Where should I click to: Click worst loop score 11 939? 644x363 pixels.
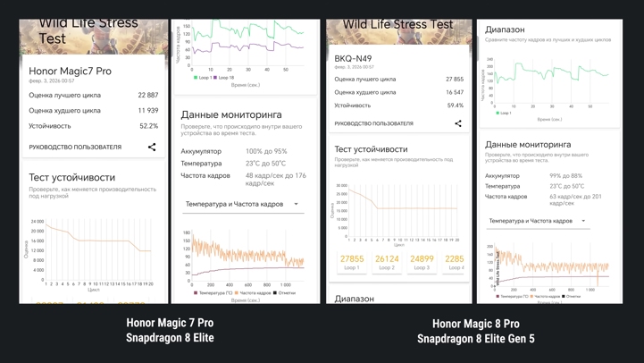[148, 110]
